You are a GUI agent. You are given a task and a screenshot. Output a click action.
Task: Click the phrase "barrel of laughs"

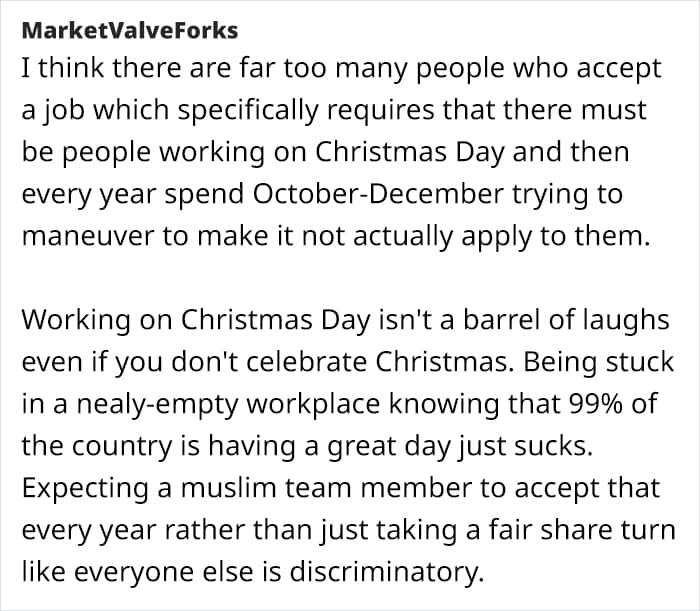tap(567, 320)
